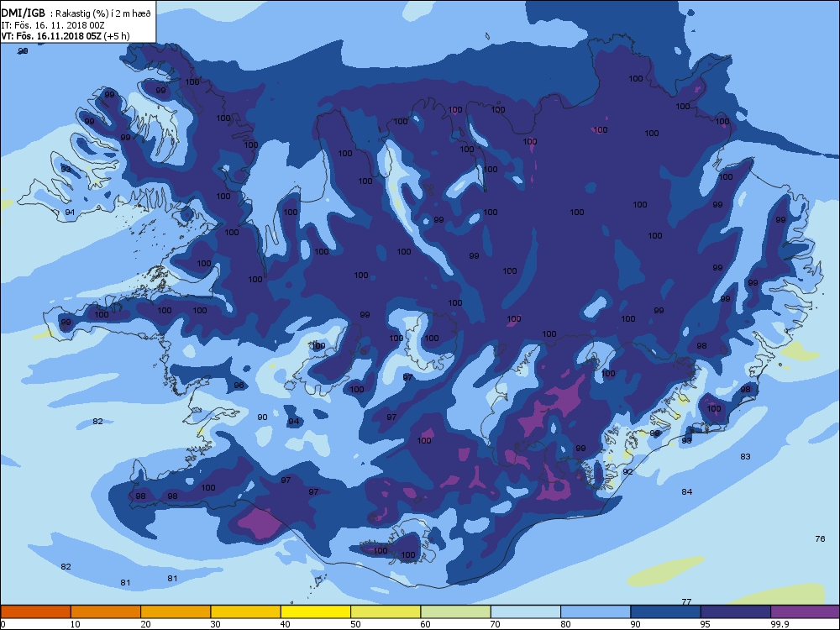This screenshot has width=840, height=630.
Task: Click the humidity value '91' in the Westfjords
Action: coord(71,213)
